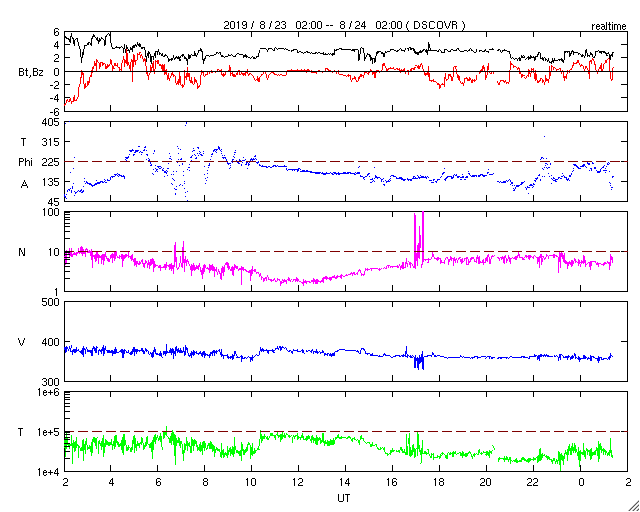Click the '-2' tick on Bt,Bz axis

coord(55,85)
